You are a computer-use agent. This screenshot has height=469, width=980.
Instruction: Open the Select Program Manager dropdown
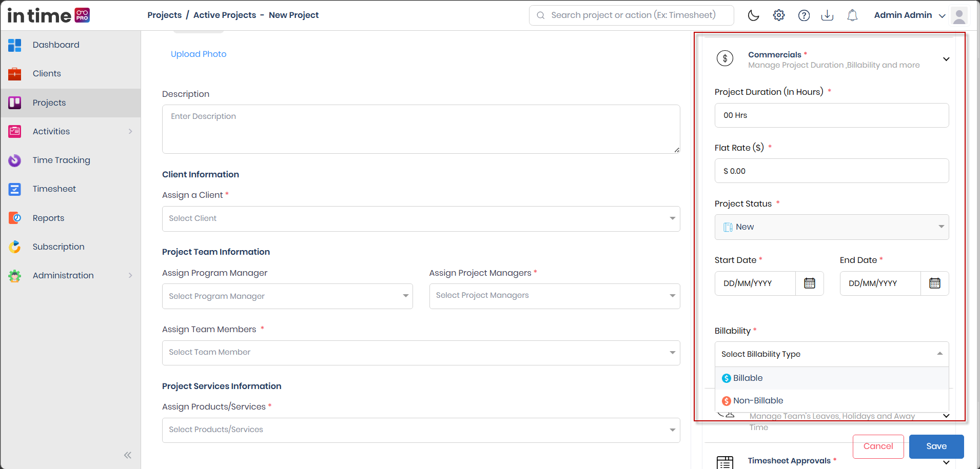(287, 296)
